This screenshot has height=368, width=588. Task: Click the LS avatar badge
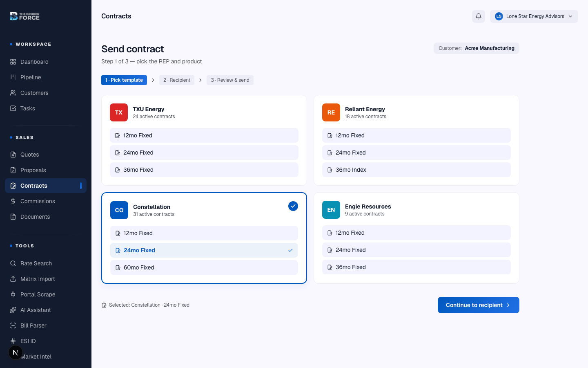click(499, 16)
